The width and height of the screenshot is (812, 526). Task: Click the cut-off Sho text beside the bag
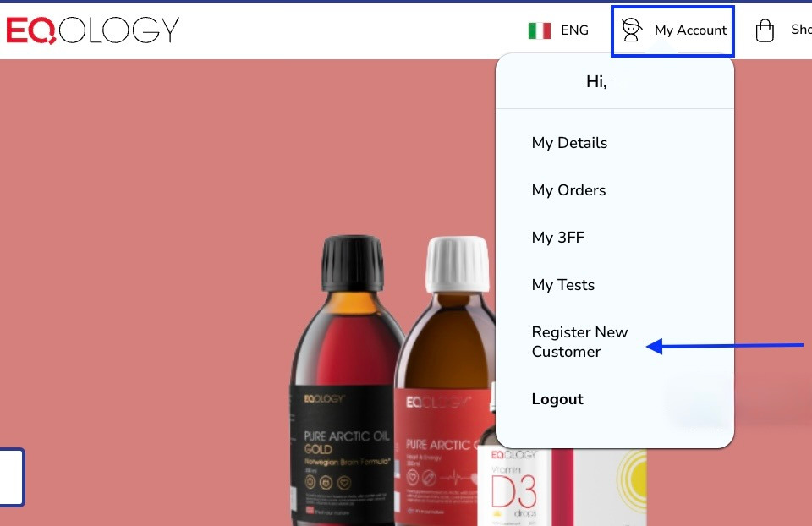pyautogui.click(x=801, y=30)
